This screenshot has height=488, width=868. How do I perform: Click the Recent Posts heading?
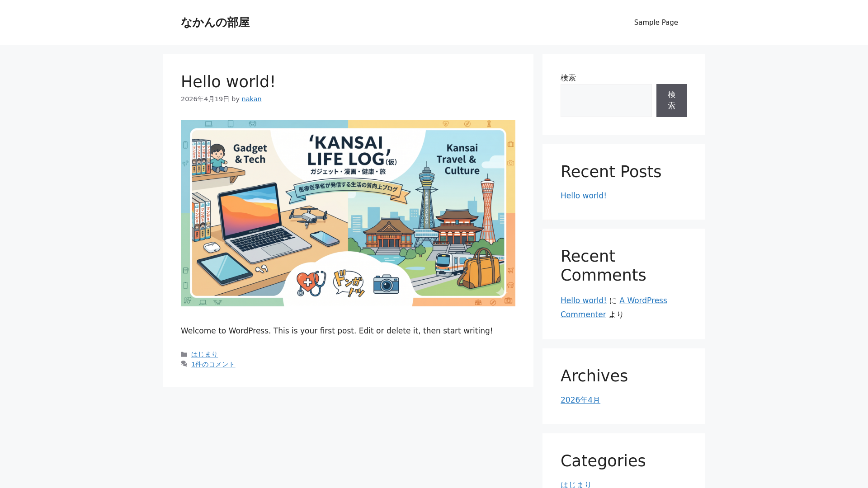[x=611, y=172]
